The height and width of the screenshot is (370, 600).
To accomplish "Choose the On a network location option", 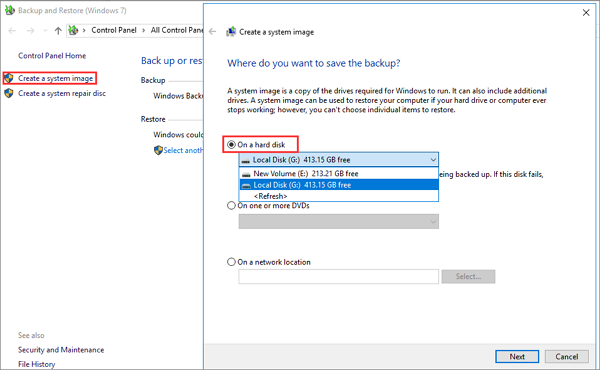I will [x=231, y=262].
